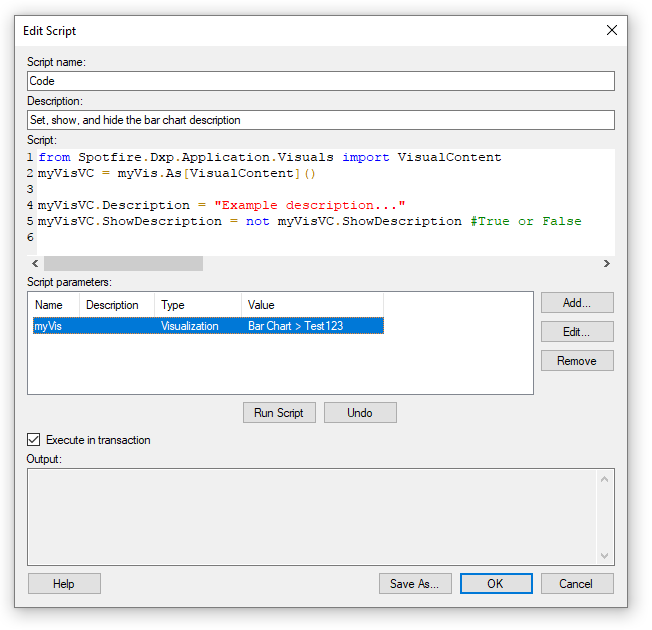Click the Description input field
652x630 pixels.
click(x=321, y=120)
